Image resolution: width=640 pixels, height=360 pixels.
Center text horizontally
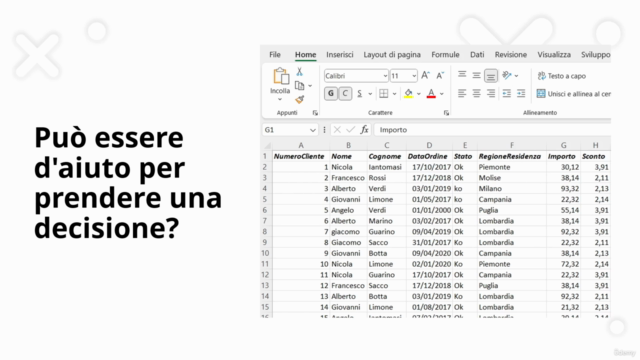tap(476, 93)
